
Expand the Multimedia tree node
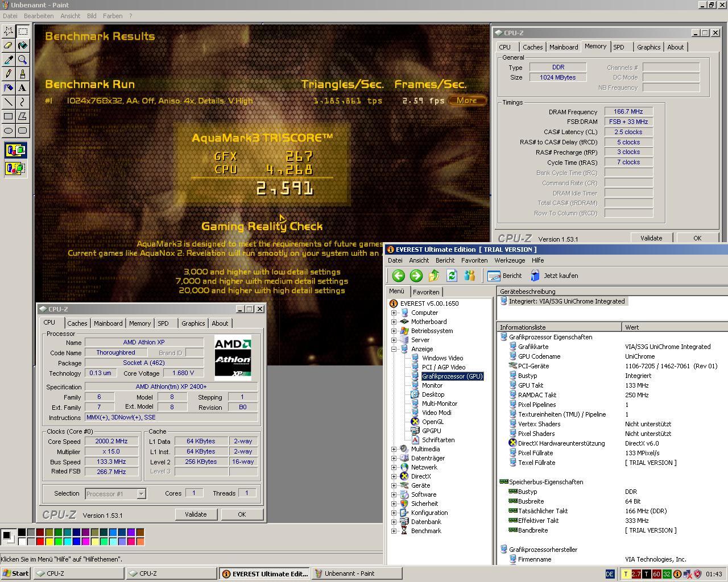click(x=394, y=449)
